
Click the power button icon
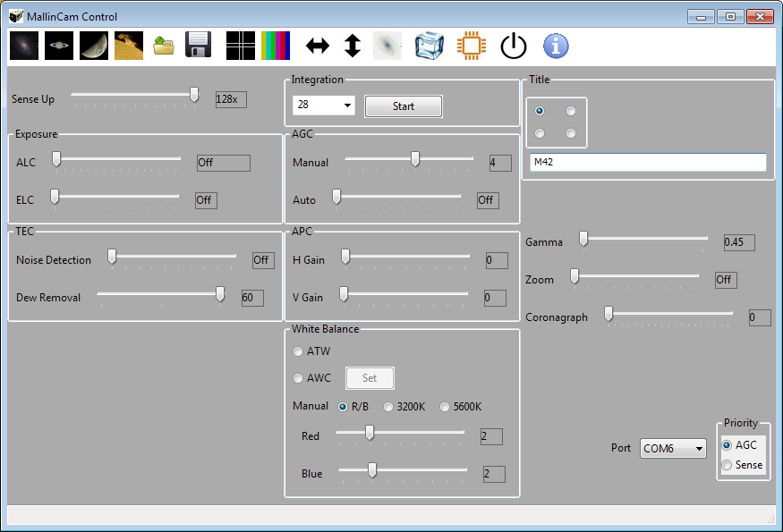(x=514, y=46)
